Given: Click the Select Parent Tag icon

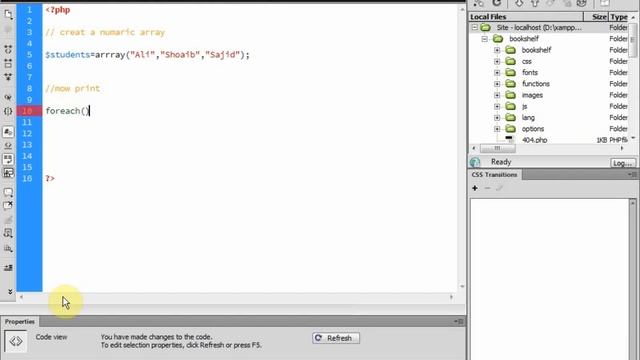Looking at the screenshot, I should tap(8, 98).
